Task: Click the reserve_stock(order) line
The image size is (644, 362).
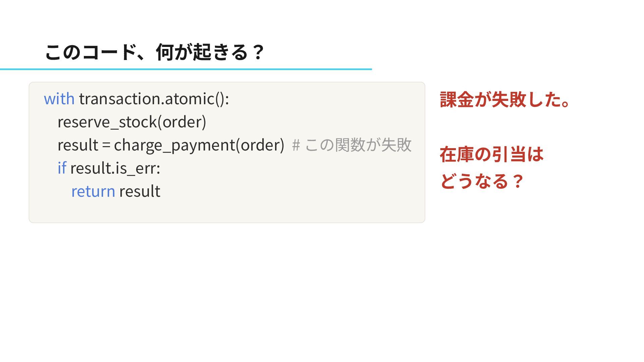Action: pyautogui.click(x=132, y=122)
